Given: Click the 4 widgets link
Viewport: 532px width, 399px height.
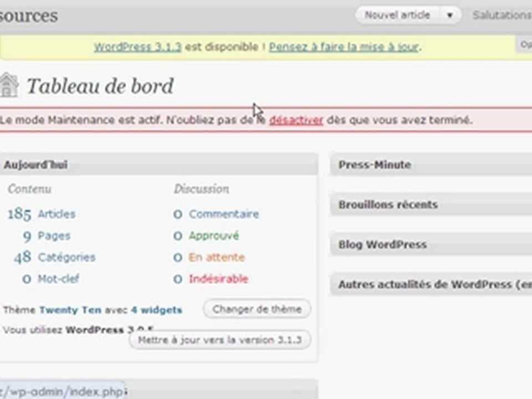Looking at the screenshot, I should tap(157, 310).
